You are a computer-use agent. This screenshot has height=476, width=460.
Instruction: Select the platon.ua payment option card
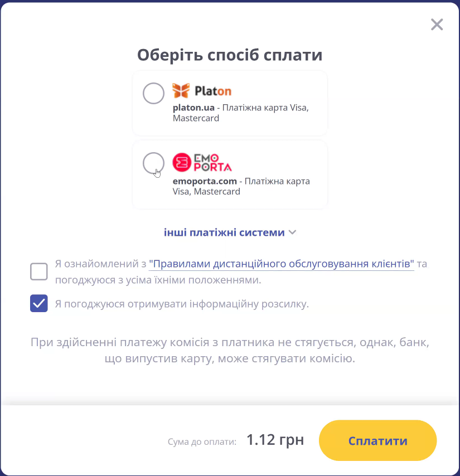coord(230,103)
